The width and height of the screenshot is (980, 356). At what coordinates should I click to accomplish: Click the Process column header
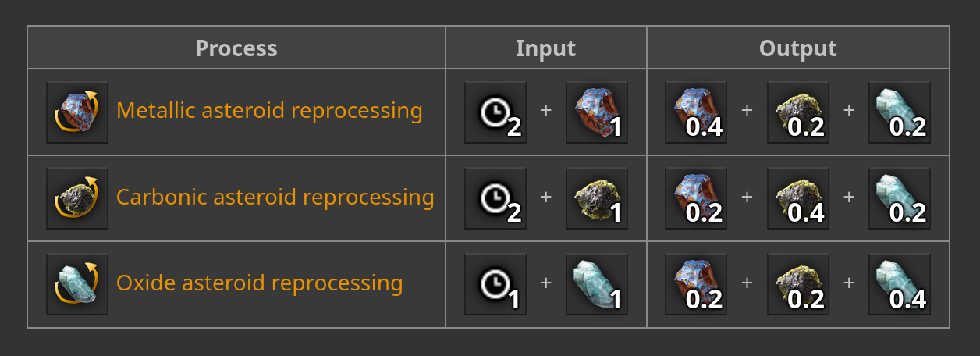[236, 48]
